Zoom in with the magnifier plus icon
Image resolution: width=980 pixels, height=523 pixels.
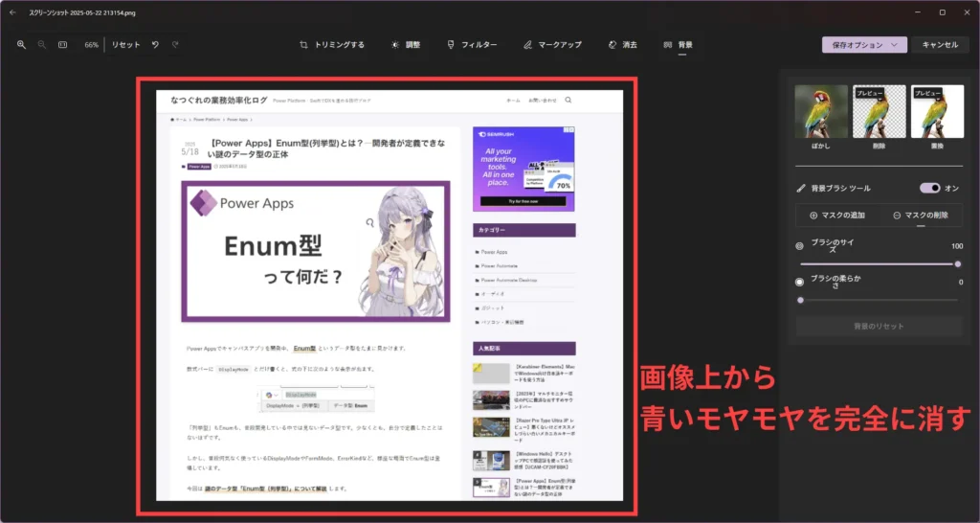(x=21, y=45)
